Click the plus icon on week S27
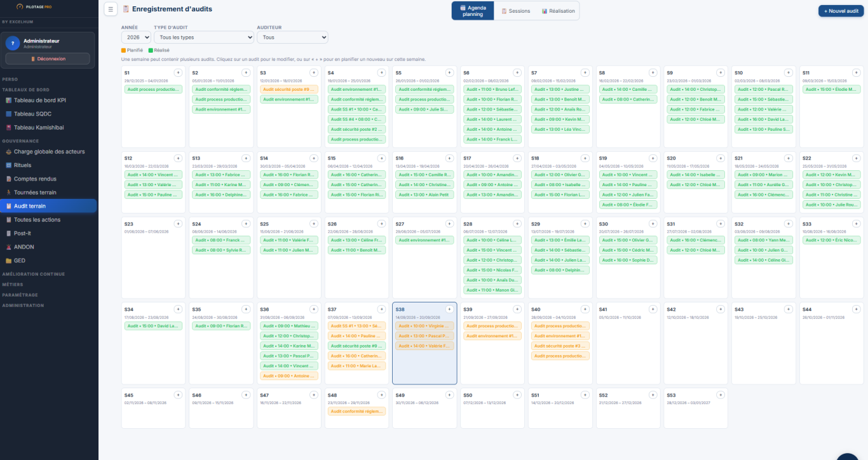 pos(449,224)
